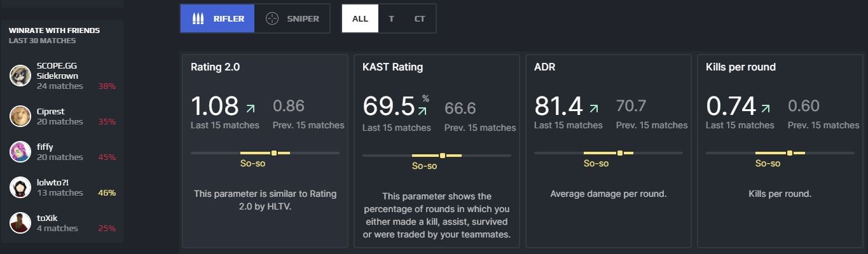Open the Ciprest friend entry
The image size is (868, 254).
pos(62,116)
